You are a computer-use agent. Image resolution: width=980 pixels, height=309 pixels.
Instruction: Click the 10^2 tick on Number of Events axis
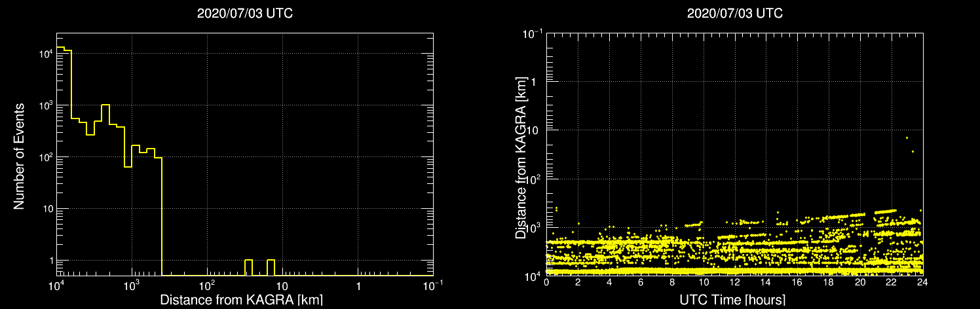45,157
